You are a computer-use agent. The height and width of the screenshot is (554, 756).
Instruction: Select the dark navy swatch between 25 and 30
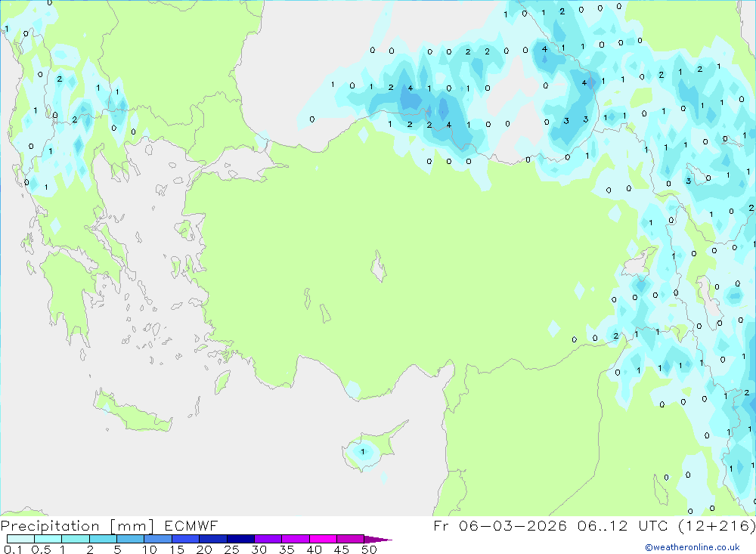tap(240, 539)
